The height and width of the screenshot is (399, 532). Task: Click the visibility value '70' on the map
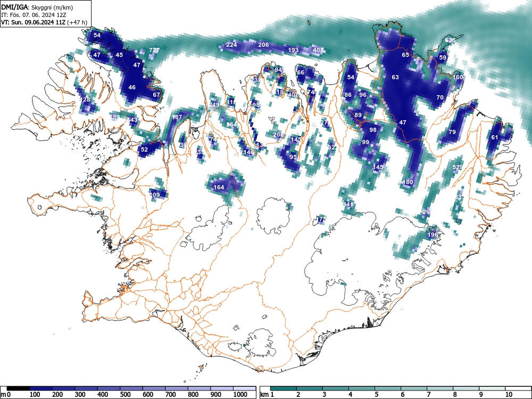click(440, 97)
